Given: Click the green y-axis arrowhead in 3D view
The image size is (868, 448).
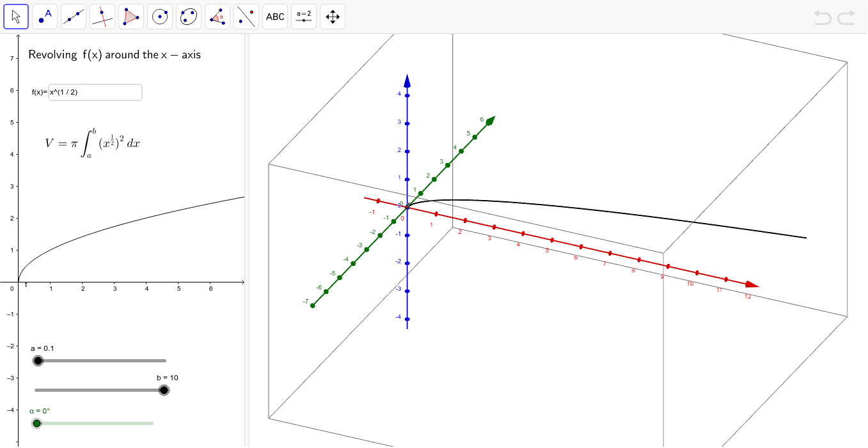Looking at the screenshot, I should click(x=490, y=121).
